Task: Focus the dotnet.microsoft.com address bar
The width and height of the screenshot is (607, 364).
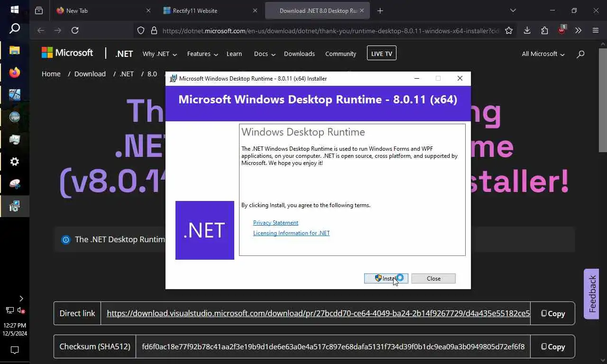Action: coord(331,31)
